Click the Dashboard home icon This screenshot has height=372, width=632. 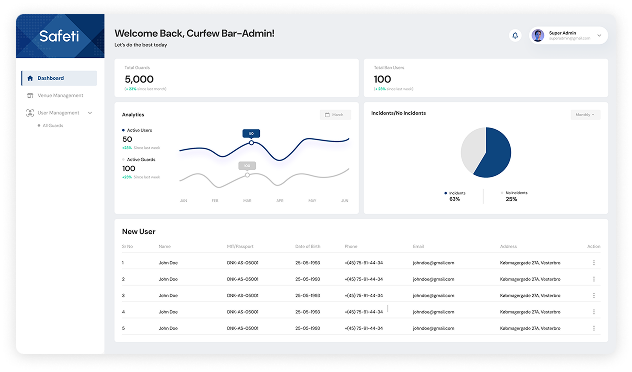point(30,78)
